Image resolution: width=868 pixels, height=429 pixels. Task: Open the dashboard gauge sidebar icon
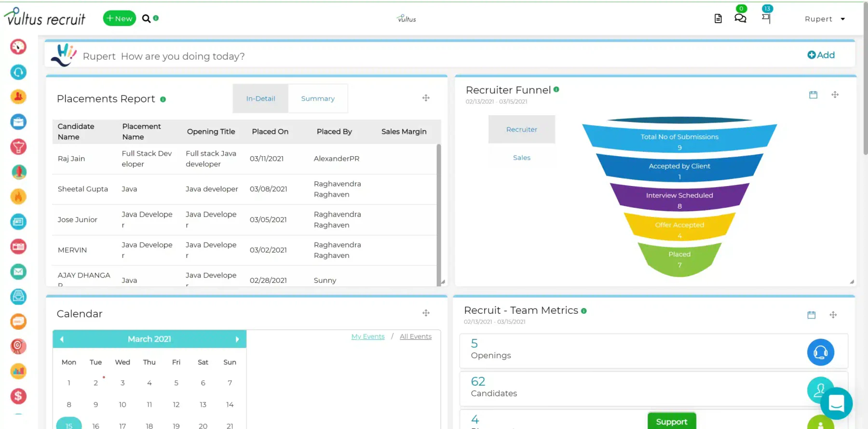[18, 47]
